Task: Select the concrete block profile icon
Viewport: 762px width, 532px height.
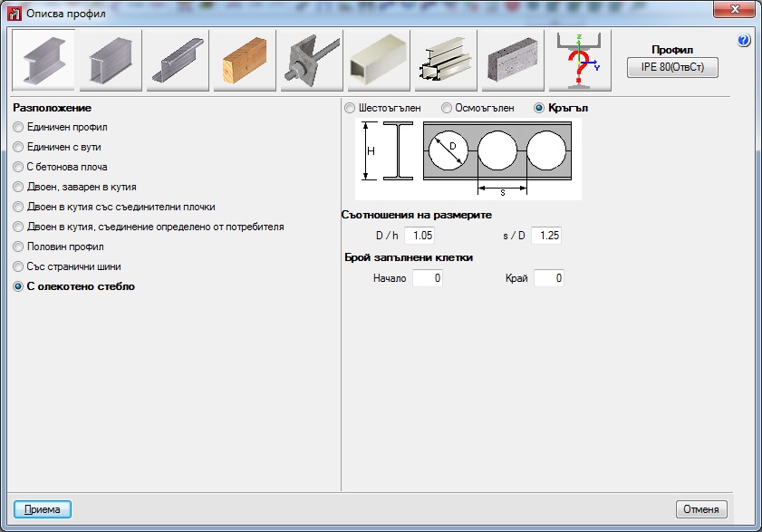Action: [x=513, y=61]
